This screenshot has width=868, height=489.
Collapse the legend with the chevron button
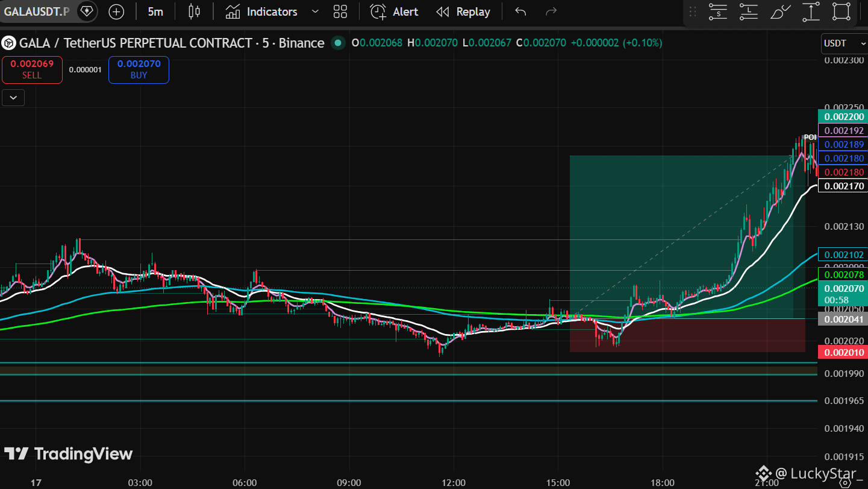[x=13, y=97]
